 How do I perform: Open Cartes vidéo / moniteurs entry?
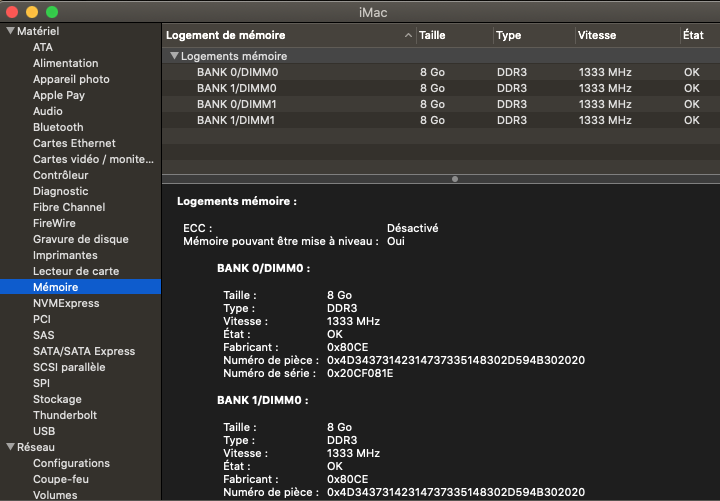click(93, 159)
